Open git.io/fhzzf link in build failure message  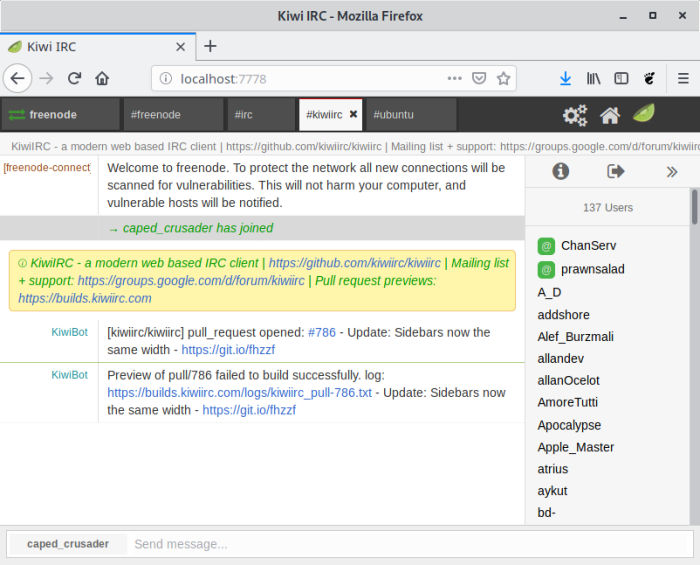249,410
